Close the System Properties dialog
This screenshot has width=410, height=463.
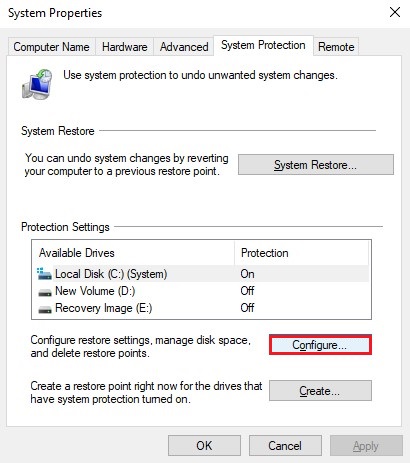click(395, 12)
